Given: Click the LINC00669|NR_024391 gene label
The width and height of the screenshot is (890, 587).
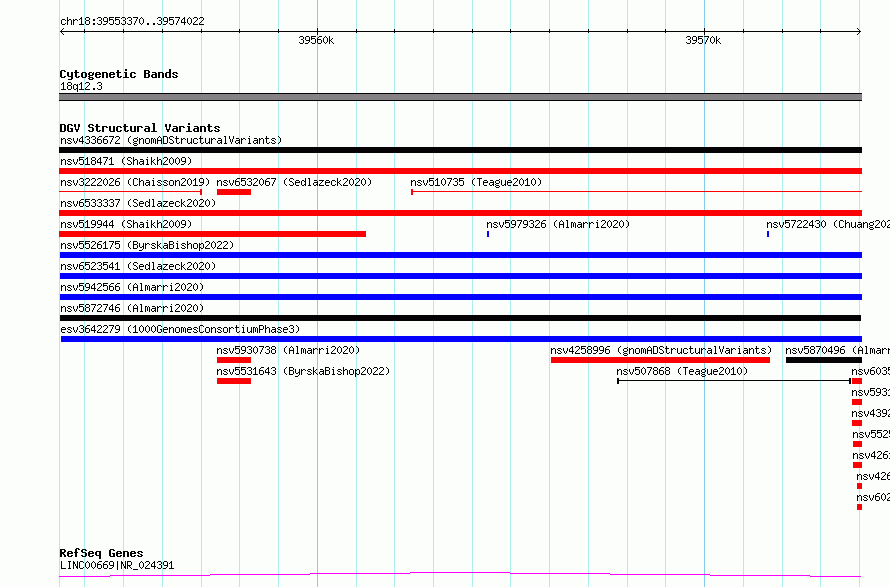Looking at the screenshot, I should [117, 565].
